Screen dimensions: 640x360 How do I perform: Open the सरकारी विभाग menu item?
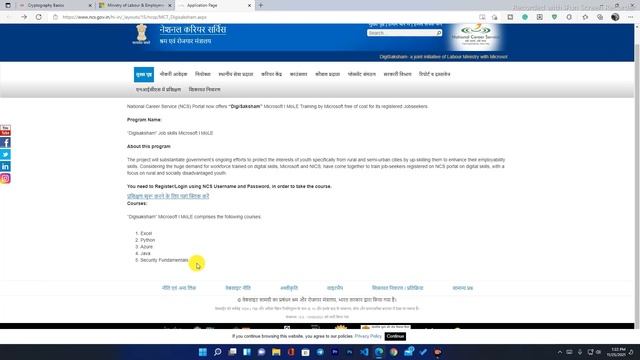point(397,74)
